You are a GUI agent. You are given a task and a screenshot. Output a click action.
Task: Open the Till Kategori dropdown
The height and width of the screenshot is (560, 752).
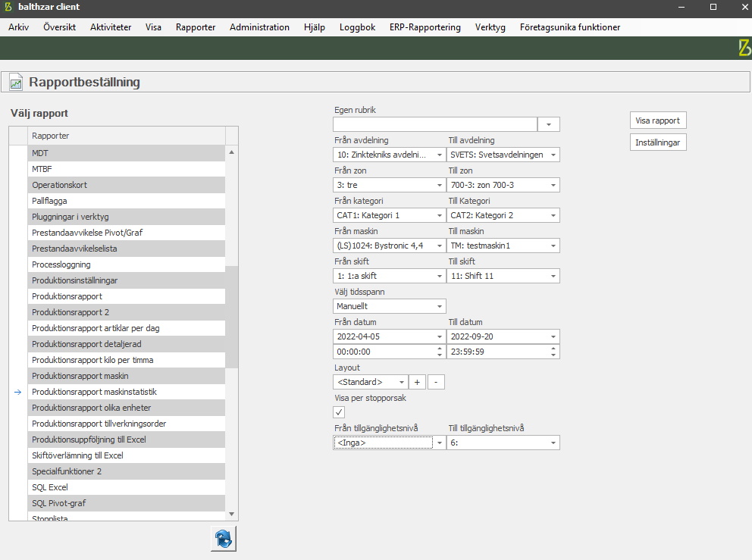[x=553, y=215]
